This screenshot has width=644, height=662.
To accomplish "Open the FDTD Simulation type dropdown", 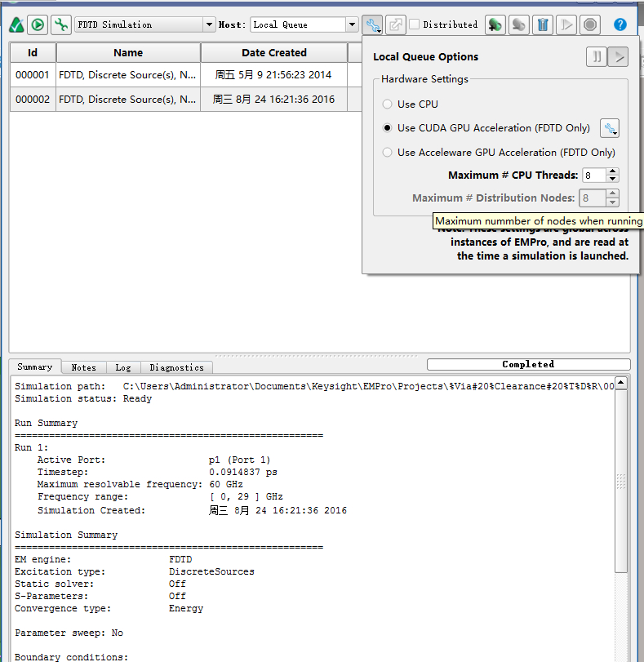I will click(144, 25).
